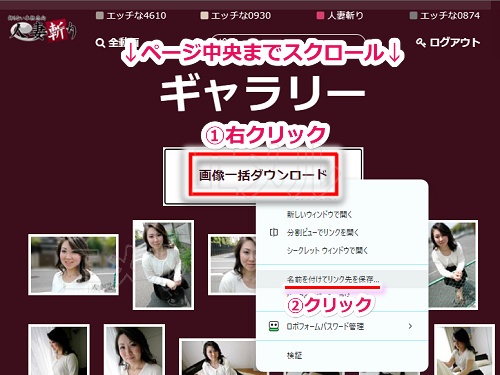Open thumbnail of woman with head tilted, bottom row

click(134, 349)
